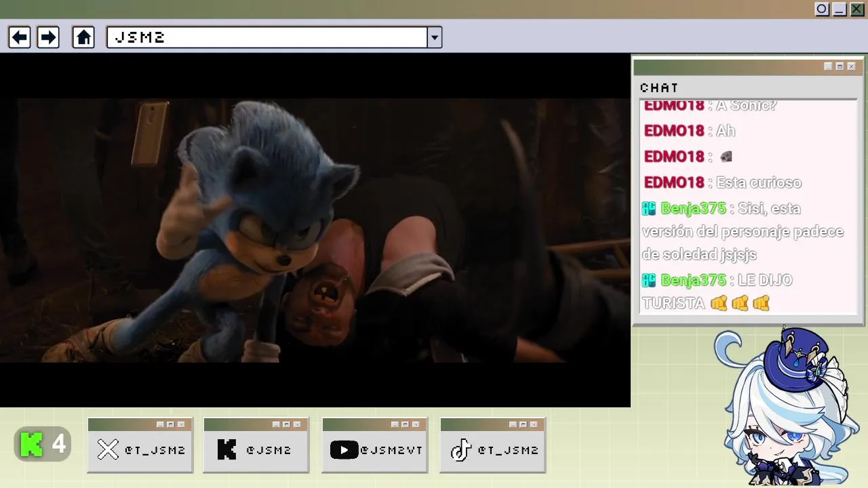The width and height of the screenshot is (868, 488).
Task: Click the Sonic movie video frame
Action: (315, 230)
